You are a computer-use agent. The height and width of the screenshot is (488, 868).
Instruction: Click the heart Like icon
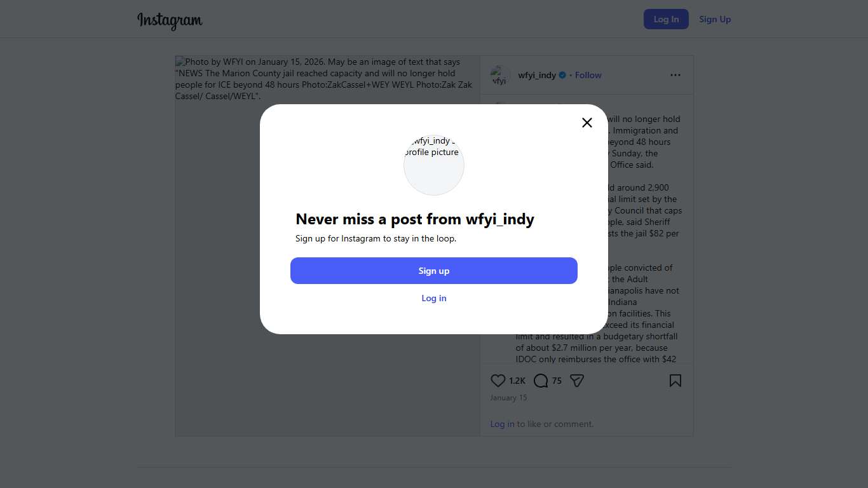click(x=498, y=381)
